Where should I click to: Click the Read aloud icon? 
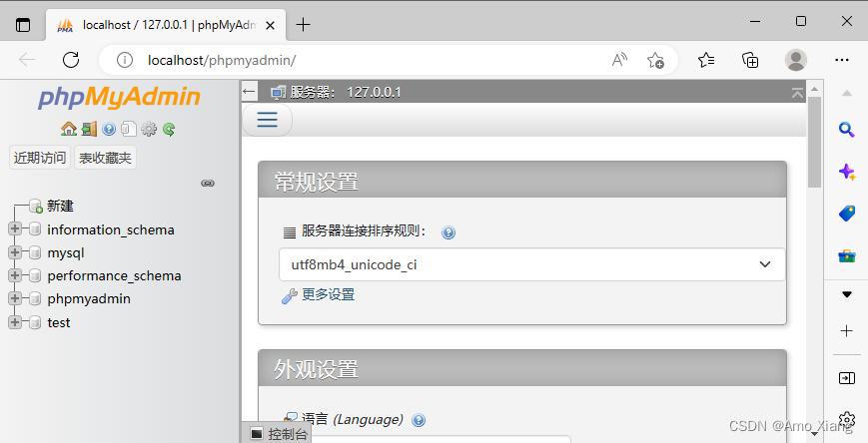[619, 60]
